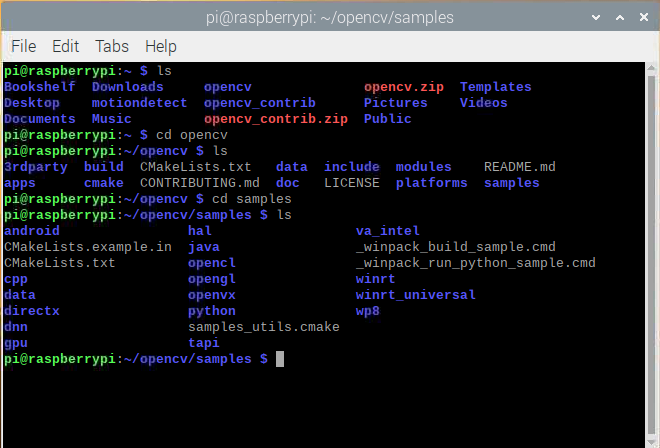Click the scrollbar up arrow
Image resolution: width=660 pixels, height=448 pixels.
point(652,67)
